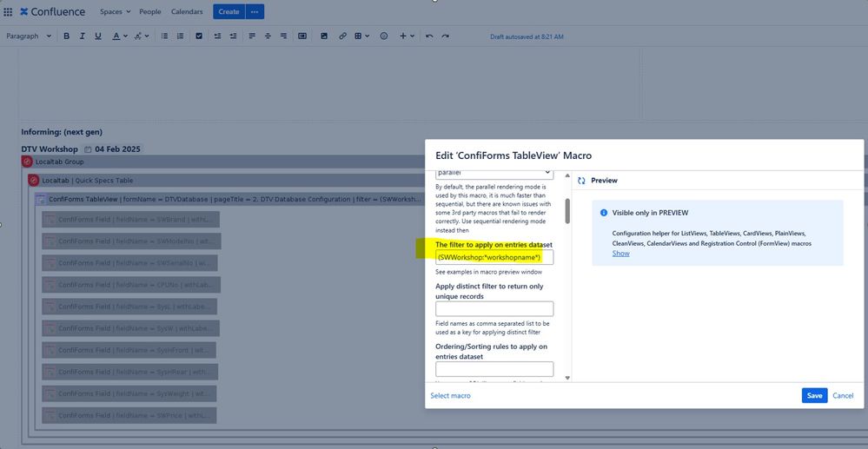Viewport: 868px width, 449px height.
Task: Click the blue info icon in Preview
Action: [604, 213]
